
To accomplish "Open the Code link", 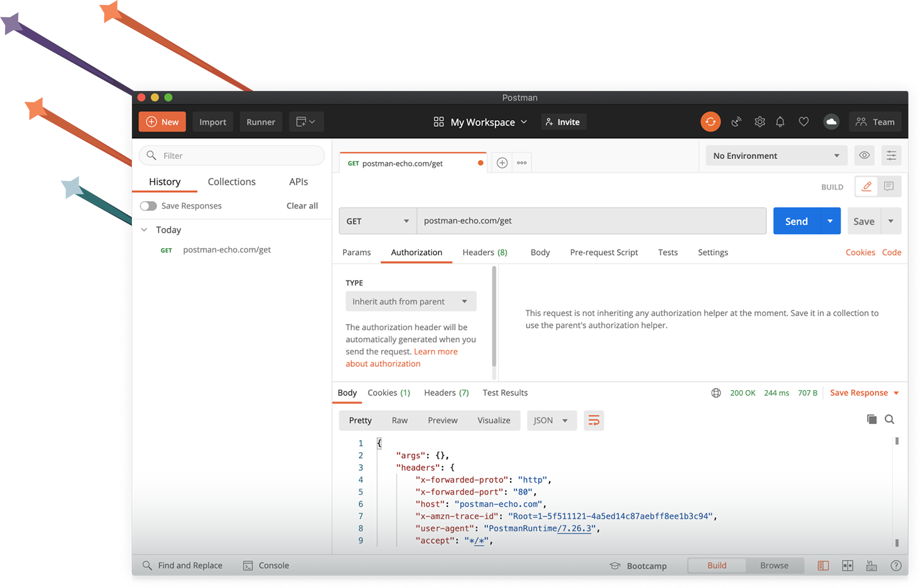I will pos(891,253).
